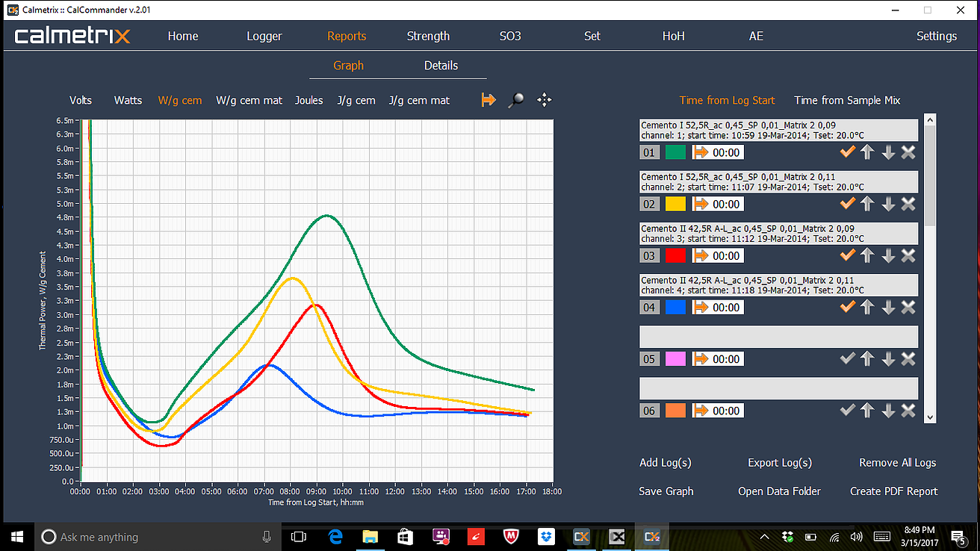Delete log 04 using X icon

click(x=908, y=307)
